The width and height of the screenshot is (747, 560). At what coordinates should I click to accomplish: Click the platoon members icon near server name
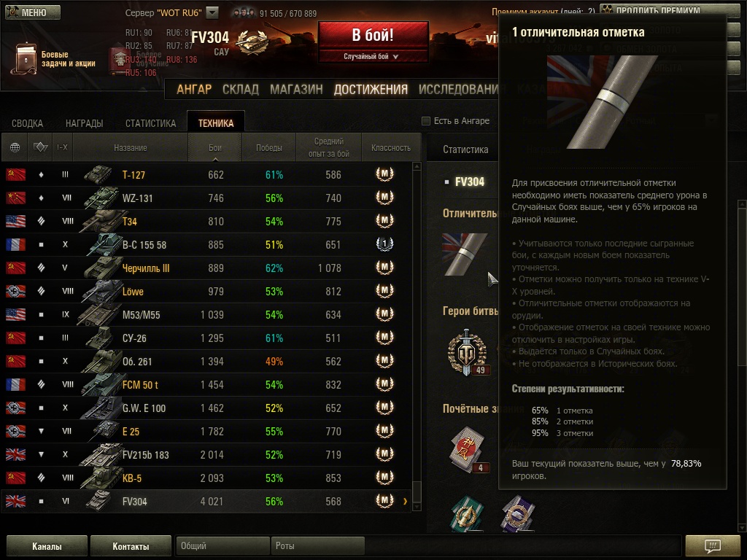coord(244,13)
